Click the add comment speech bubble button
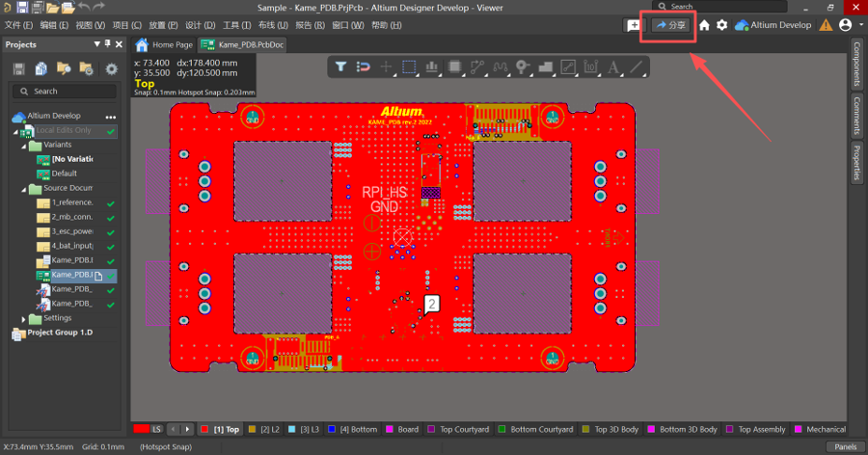Image resolution: width=868 pixels, height=455 pixels. pyautogui.click(x=634, y=25)
